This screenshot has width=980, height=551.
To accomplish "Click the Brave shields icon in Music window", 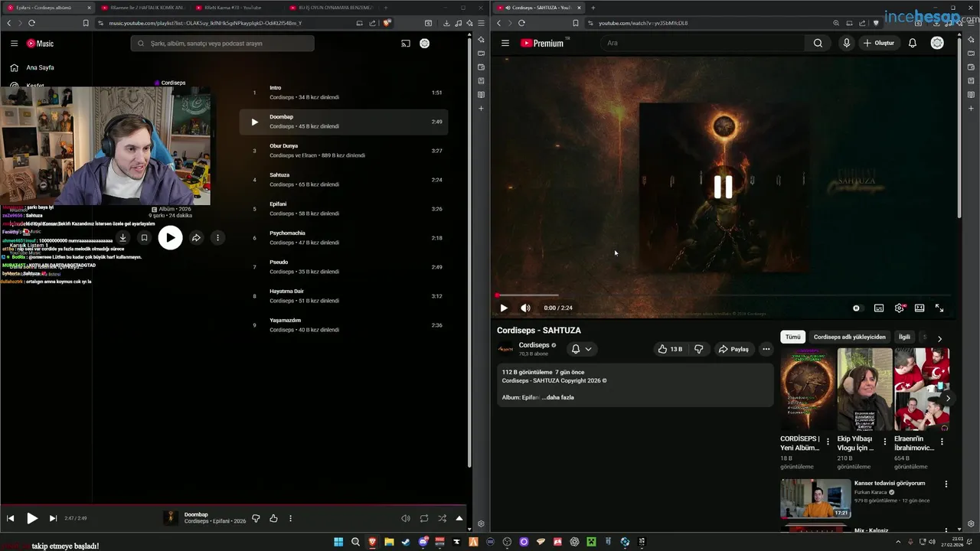I will click(387, 23).
